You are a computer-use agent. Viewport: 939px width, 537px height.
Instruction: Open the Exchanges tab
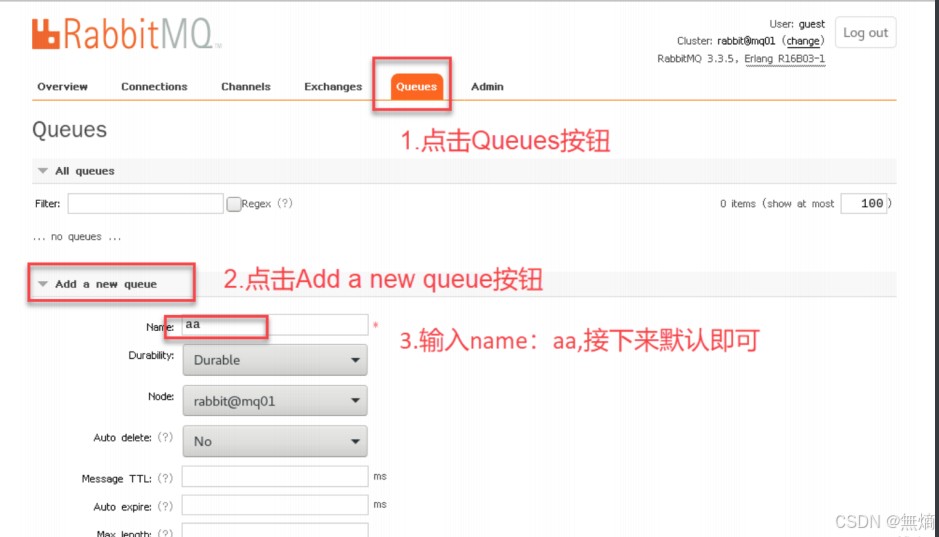(x=333, y=87)
